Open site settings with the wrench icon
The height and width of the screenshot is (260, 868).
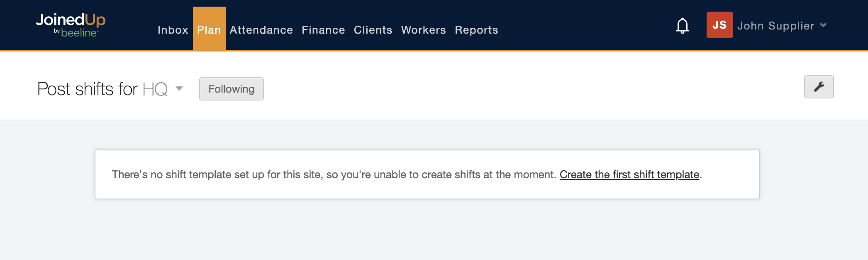point(819,87)
